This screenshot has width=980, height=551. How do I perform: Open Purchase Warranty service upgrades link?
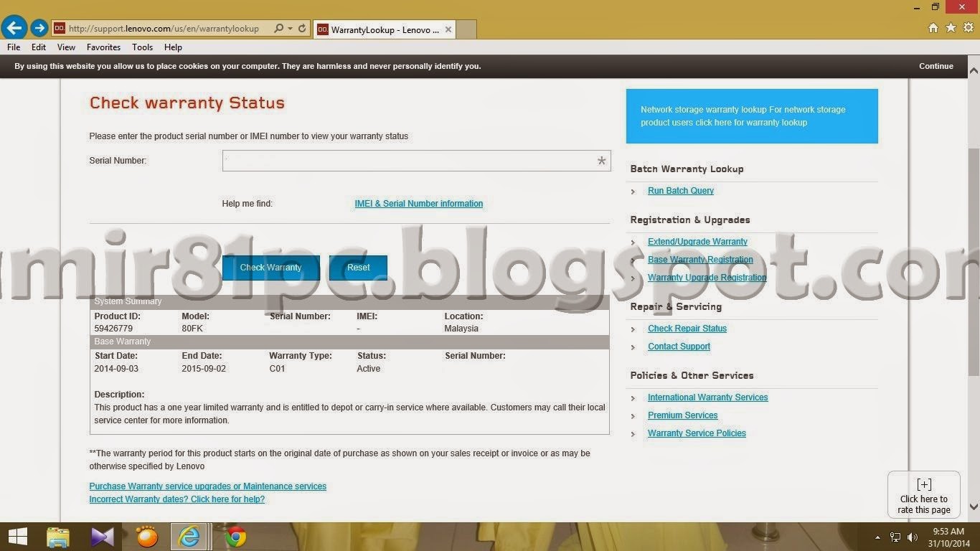tap(207, 486)
